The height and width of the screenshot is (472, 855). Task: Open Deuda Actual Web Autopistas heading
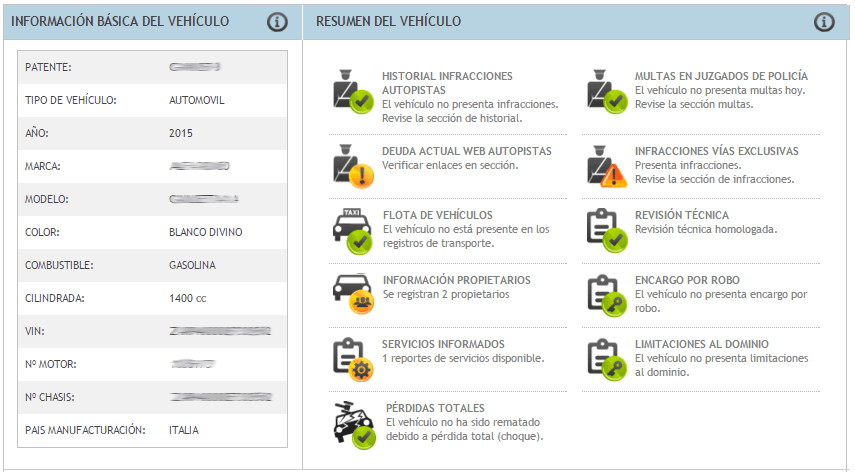pyautogui.click(x=467, y=152)
